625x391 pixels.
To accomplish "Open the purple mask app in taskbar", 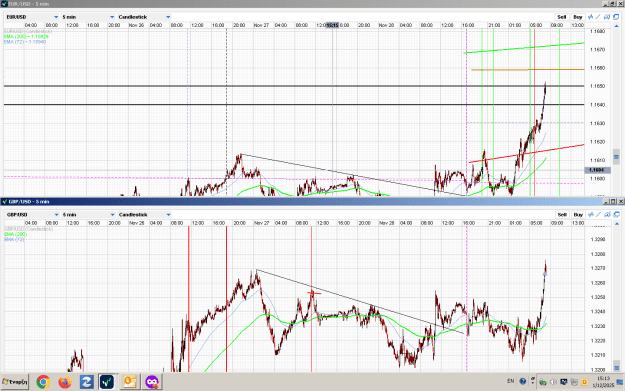I will (x=152, y=382).
